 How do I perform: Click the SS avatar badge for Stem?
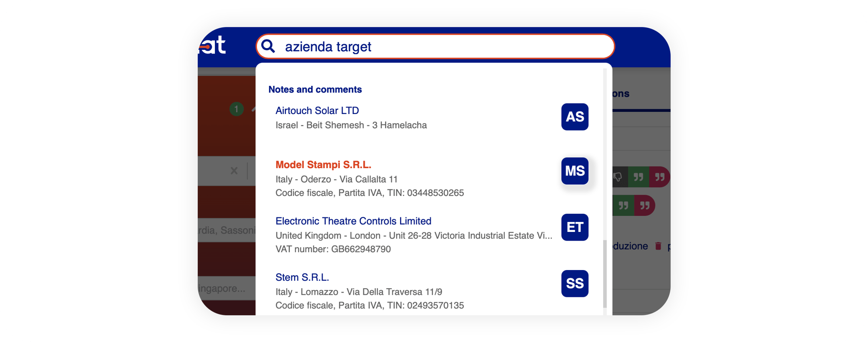575,283
